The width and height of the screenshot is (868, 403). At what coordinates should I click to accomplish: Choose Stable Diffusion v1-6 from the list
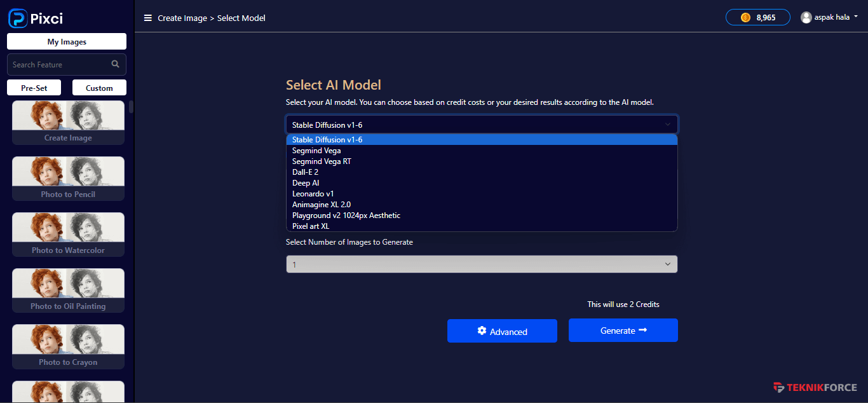point(482,140)
